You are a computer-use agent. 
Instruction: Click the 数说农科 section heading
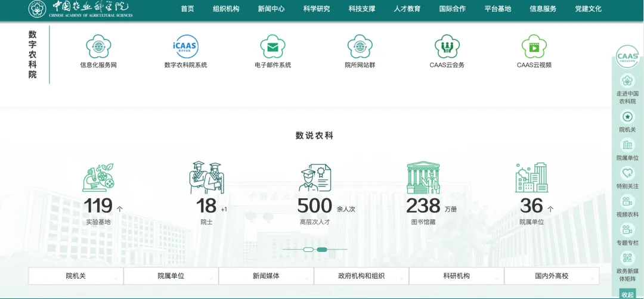click(314, 136)
